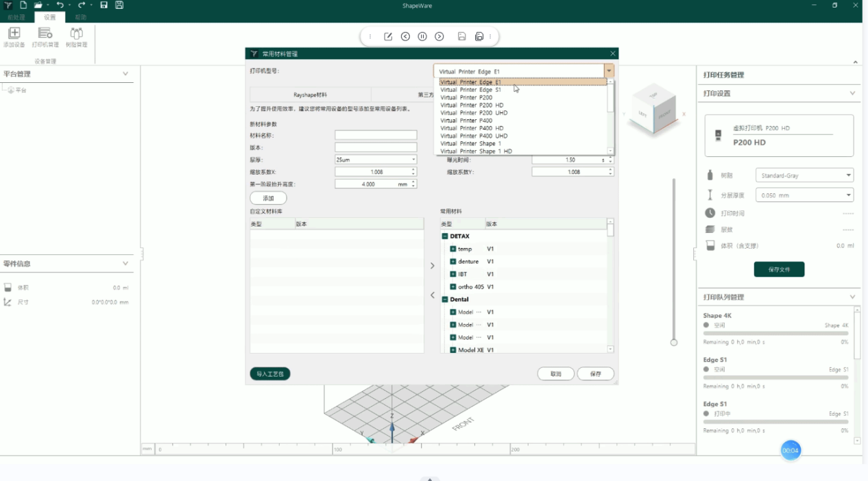The height and width of the screenshot is (481, 868).
Task: Click the virtual printer P200 HD card
Action: coord(779,136)
